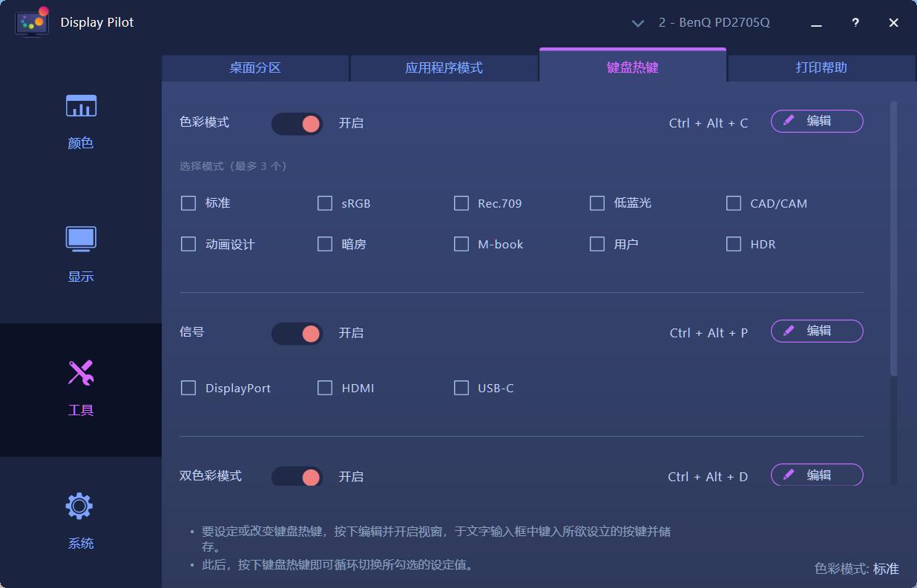Open help using the question mark icon
Image resolution: width=917 pixels, height=588 pixels.
coord(855,23)
